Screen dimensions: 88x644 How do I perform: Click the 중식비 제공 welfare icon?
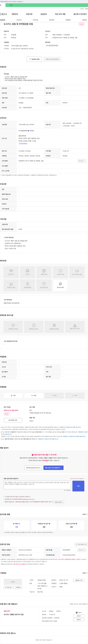pos(60,285)
